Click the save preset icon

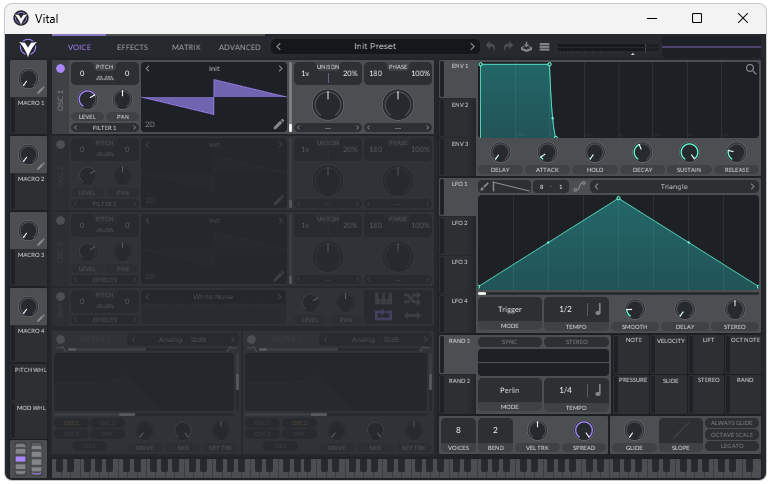pyautogui.click(x=526, y=47)
